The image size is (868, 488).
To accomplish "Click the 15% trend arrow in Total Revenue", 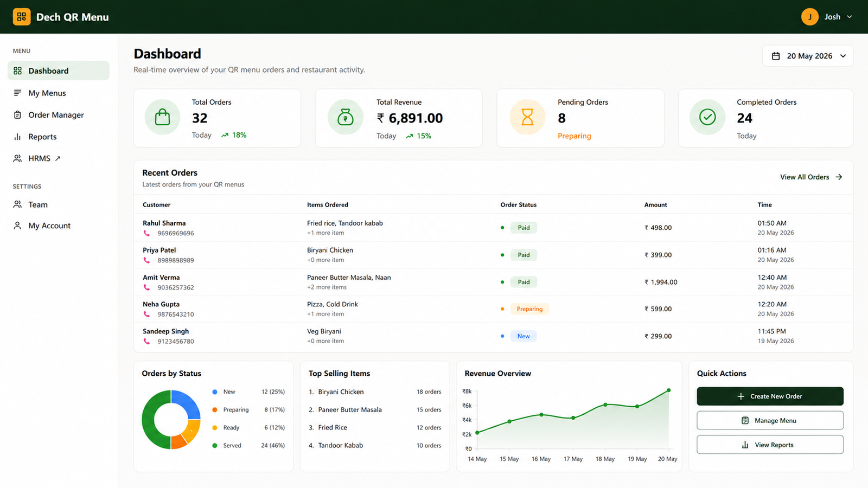I will (409, 136).
